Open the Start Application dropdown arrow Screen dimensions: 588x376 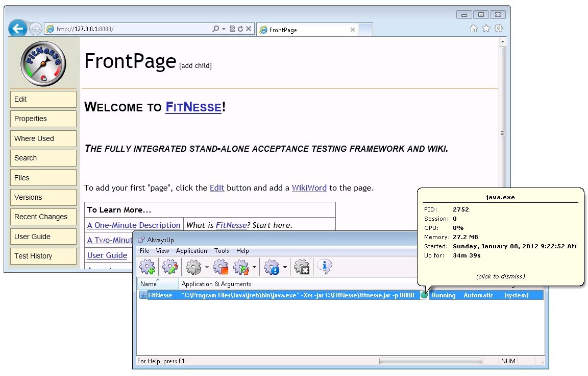[x=207, y=267]
